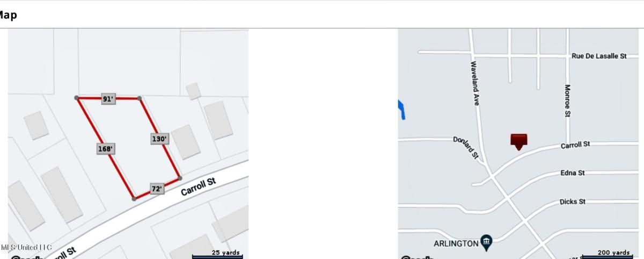
Task: Click the Edna St street label
Action: click(573, 173)
